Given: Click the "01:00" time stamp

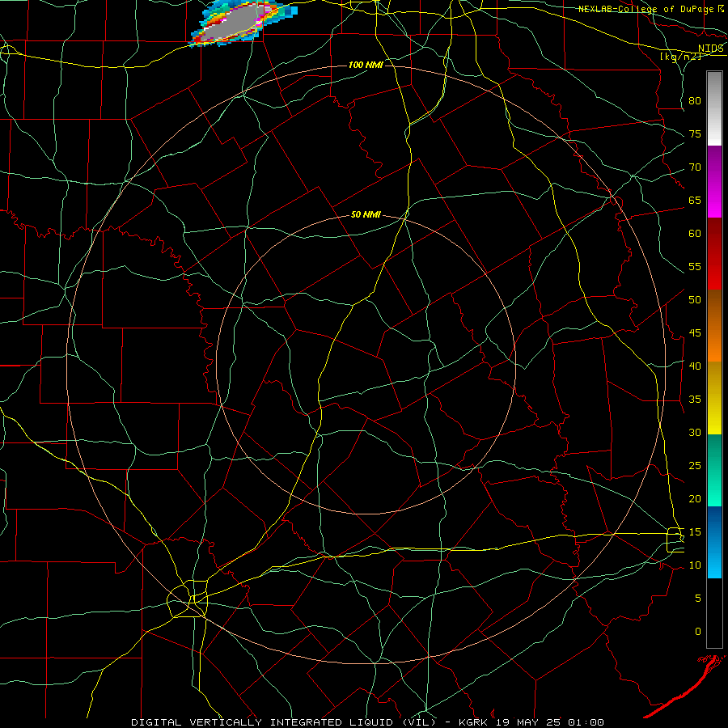Looking at the screenshot, I should click(585, 722).
